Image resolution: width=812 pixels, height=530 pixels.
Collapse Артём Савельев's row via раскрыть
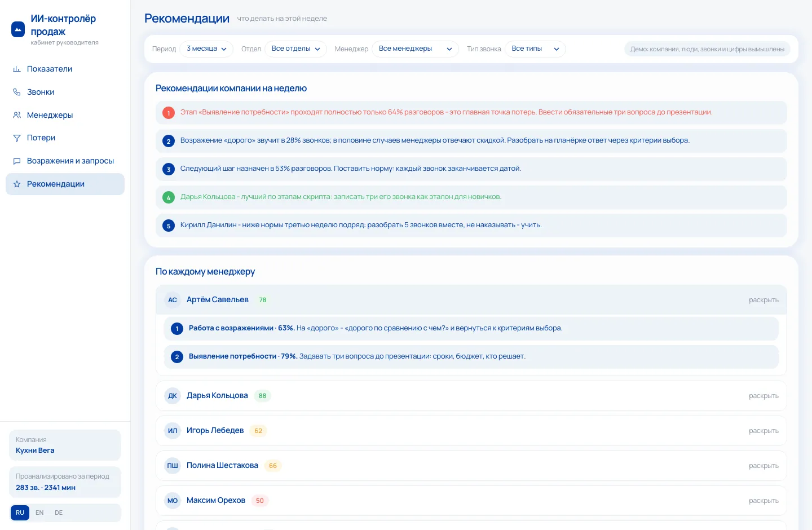764,300
